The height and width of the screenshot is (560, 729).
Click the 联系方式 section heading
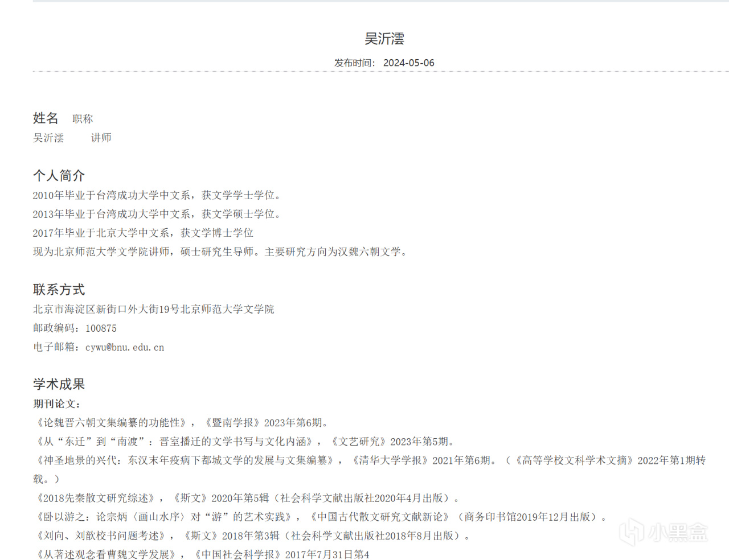coord(59,289)
